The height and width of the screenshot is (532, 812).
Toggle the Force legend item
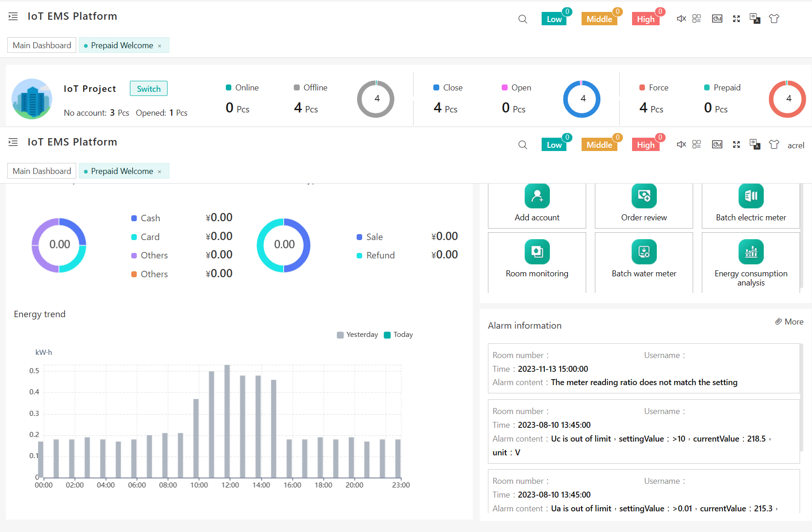point(654,88)
